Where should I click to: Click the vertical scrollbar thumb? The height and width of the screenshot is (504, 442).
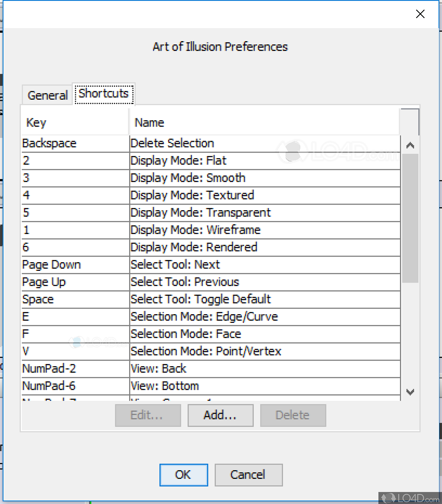click(410, 217)
